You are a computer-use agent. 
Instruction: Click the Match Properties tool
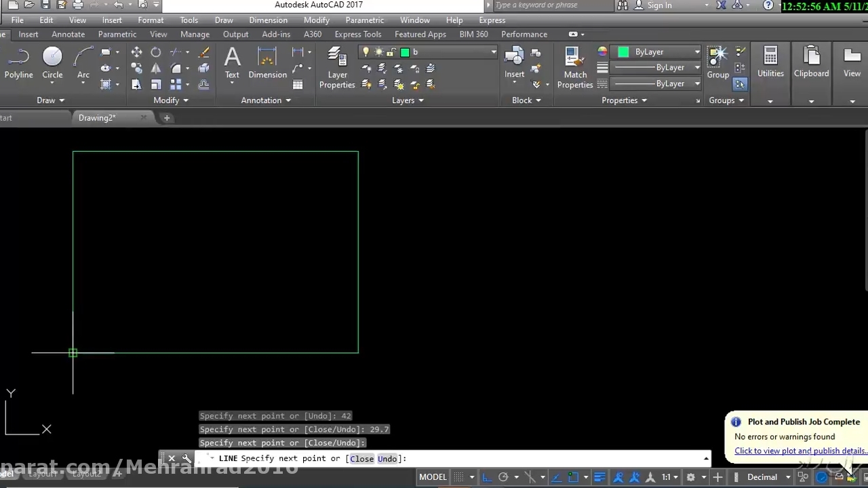(x=575, y=68)
